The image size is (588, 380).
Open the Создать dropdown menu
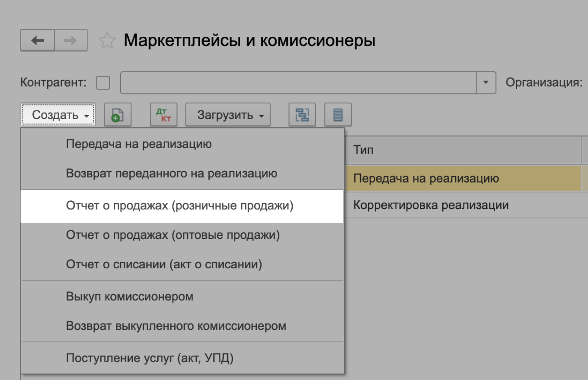click(58, 114)
